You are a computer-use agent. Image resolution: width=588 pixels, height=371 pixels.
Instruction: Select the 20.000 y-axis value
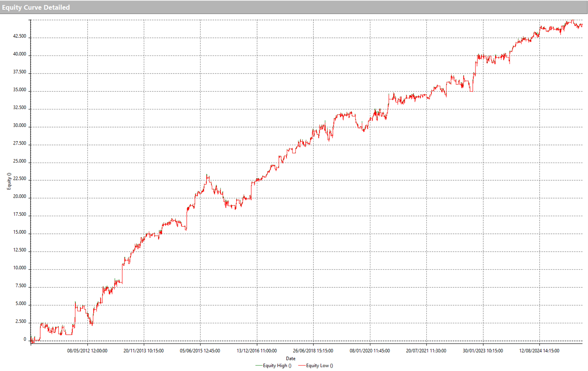20,197
